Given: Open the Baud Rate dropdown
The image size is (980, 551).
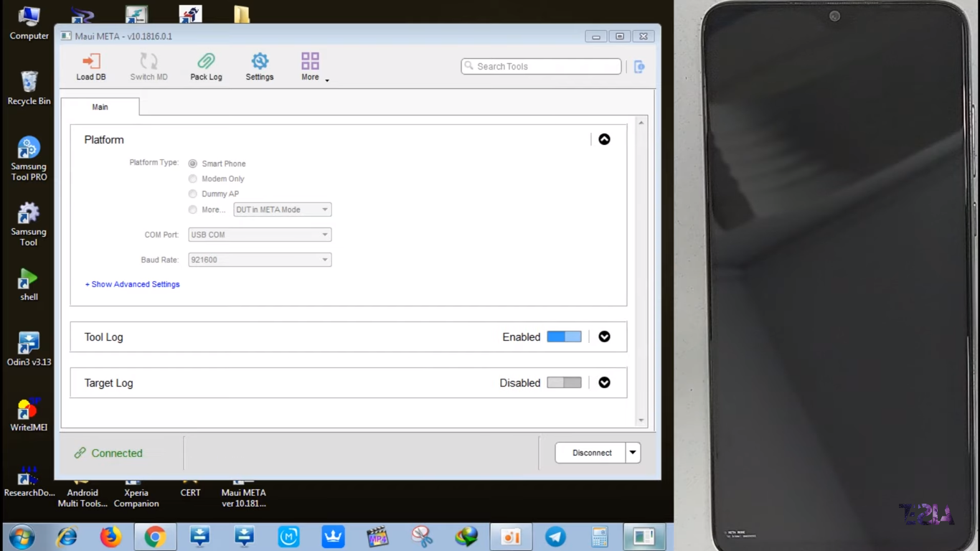Looking at the screenshot, I should point(260,260).
